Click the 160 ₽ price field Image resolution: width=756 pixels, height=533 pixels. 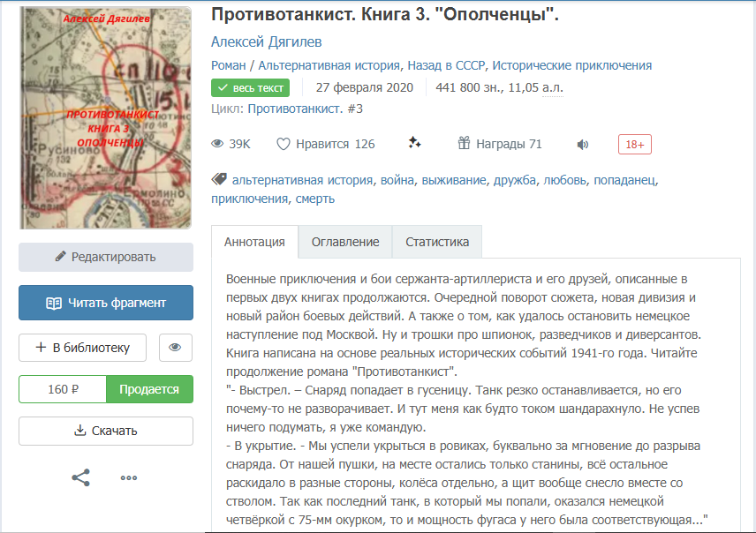click(63, 389)
